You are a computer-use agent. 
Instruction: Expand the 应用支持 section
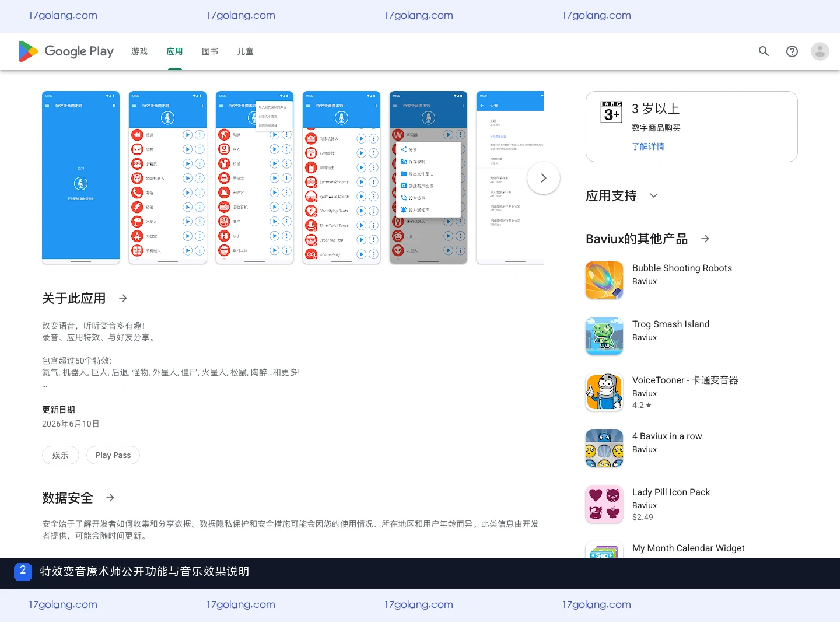tap(654, 195)
